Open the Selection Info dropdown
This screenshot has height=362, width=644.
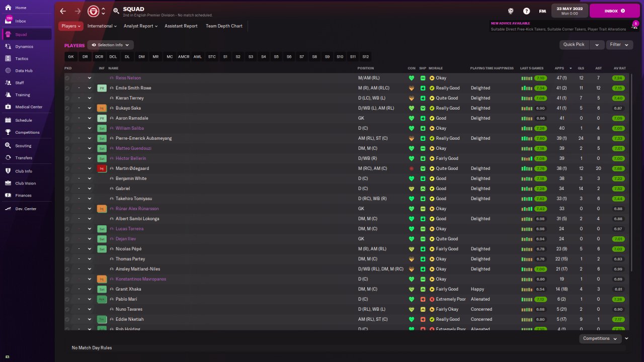pos(110,45)
